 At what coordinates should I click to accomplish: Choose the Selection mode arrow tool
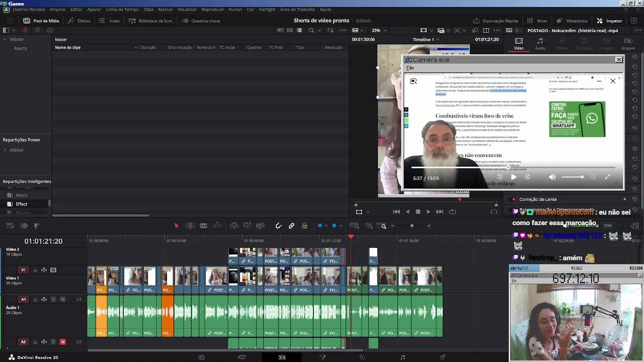(x=177, y=226)
